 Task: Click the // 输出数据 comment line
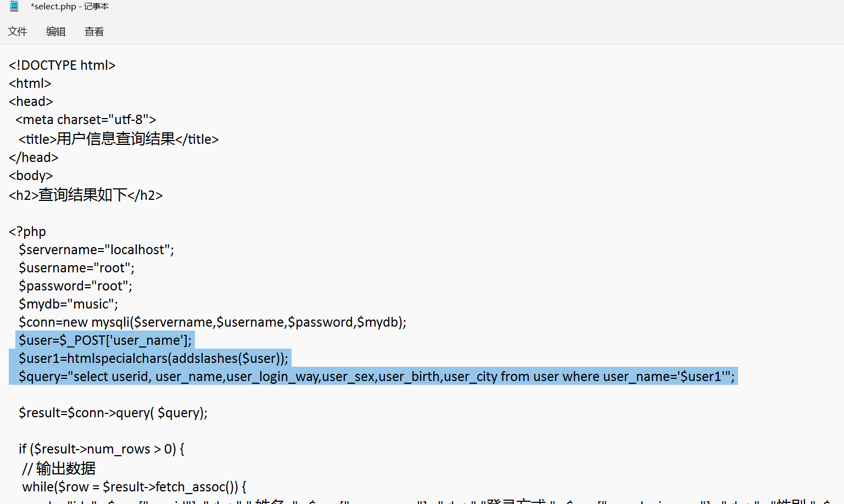pos(59,468)
